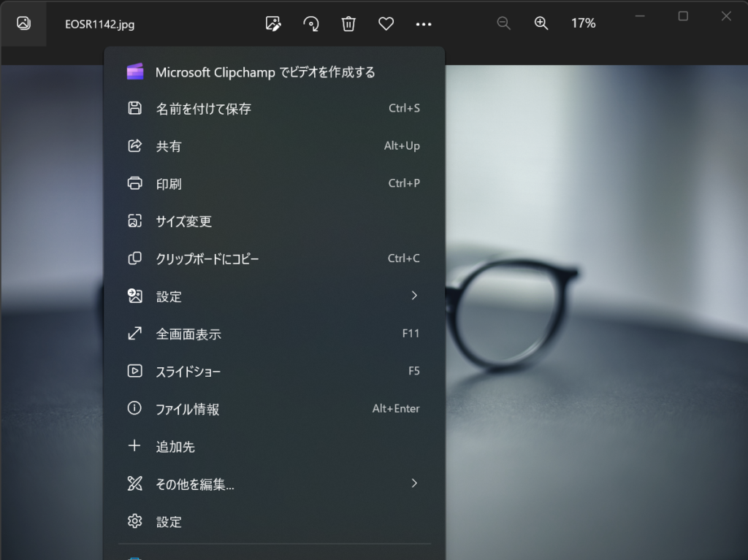Open ファイル情報 from the menu
This screenshot has width=748, height=560.
coord(275,409)
